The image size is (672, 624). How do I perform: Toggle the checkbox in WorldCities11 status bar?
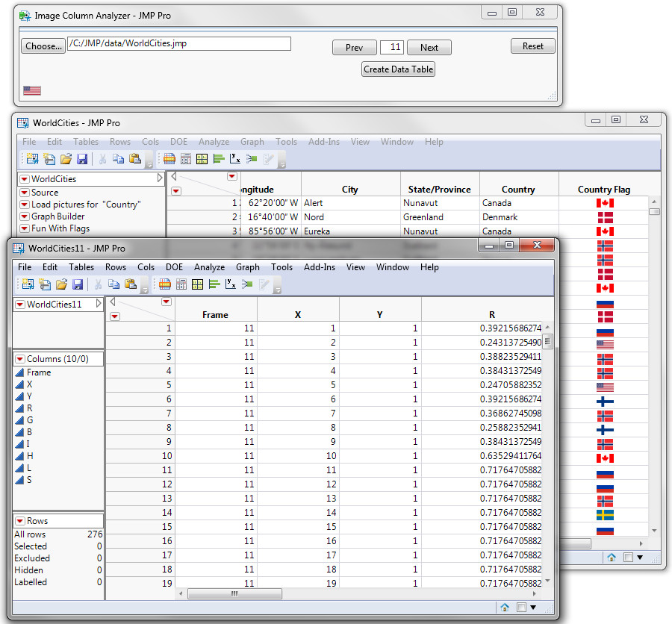point(522,608)
